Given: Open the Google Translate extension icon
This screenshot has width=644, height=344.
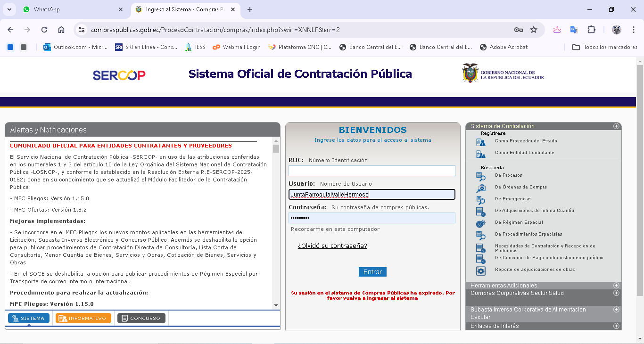Looking at the screenshot, I should click(574, 30).
